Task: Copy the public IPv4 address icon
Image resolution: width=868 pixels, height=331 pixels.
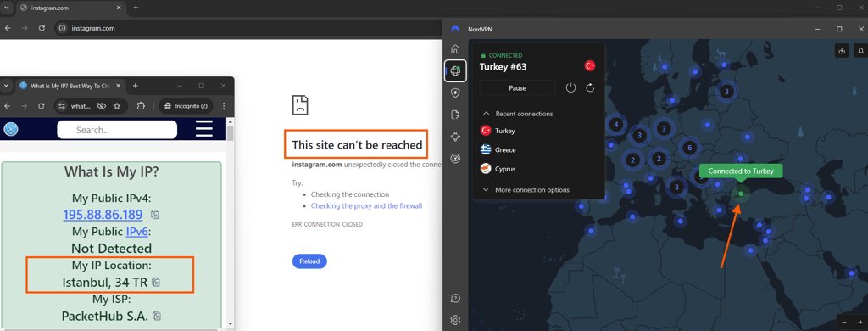Action: pyautogui.click(x=156, y=215)
